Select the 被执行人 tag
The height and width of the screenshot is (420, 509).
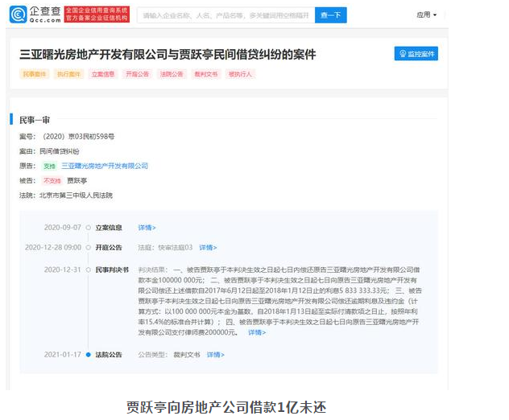pyautogui.click(x=241, y=74)
